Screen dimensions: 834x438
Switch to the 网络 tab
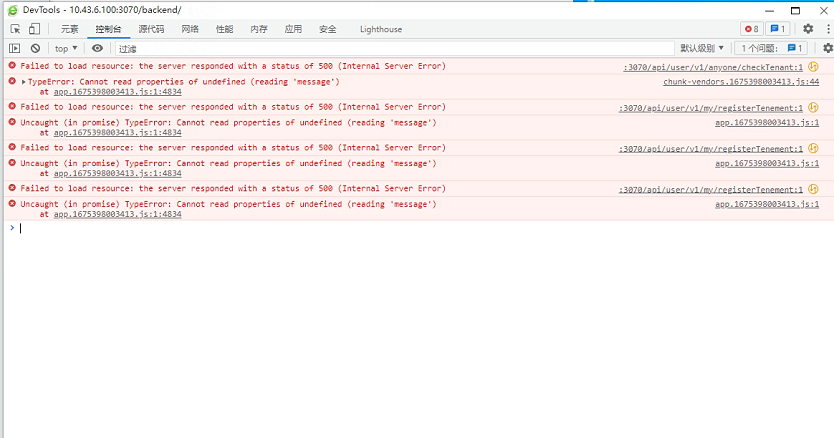[x=190, y=29]
